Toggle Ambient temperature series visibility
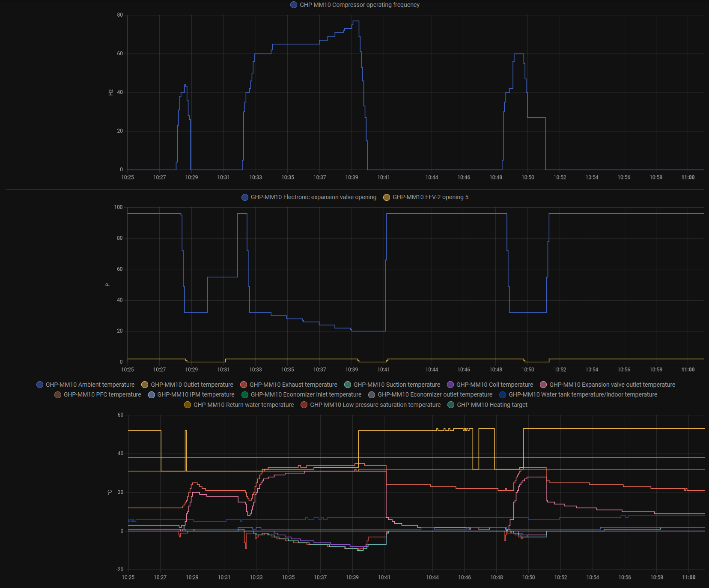This screenshot has width=709, height=588. [90, 385]
